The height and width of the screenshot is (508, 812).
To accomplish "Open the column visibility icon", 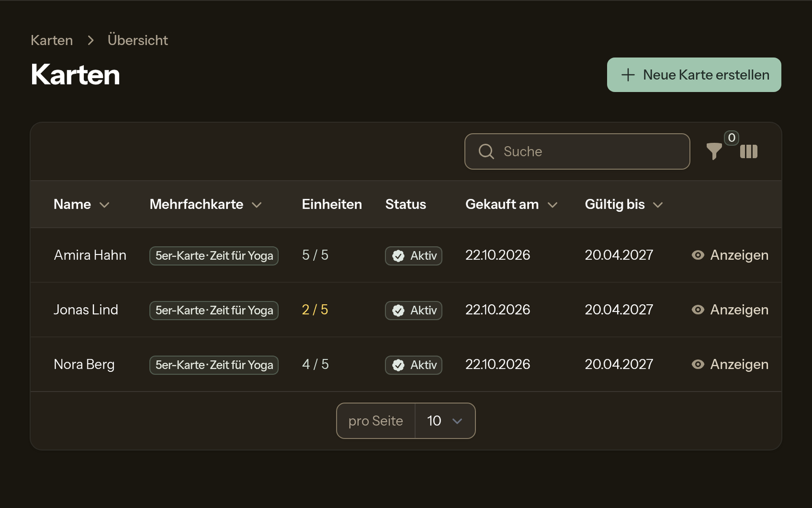I will click(x=749, y=151).
